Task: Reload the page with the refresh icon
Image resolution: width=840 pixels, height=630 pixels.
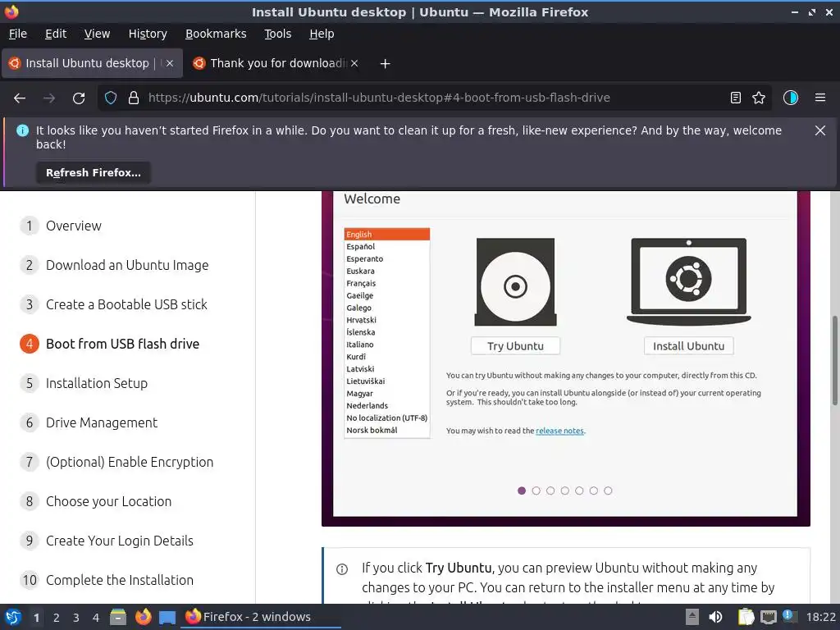Action: point(79,98)
